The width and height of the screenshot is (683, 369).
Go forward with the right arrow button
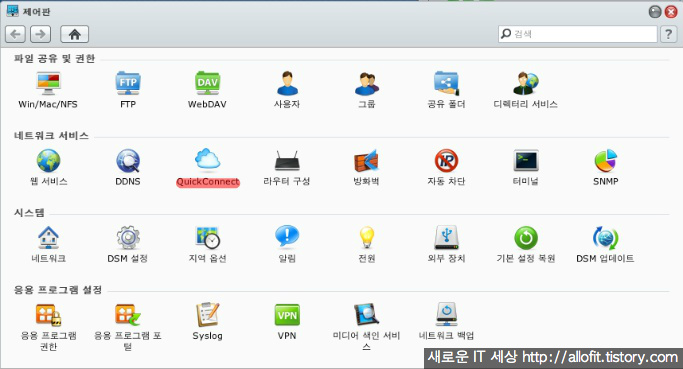pyautogui.click(x=41, y=34)
